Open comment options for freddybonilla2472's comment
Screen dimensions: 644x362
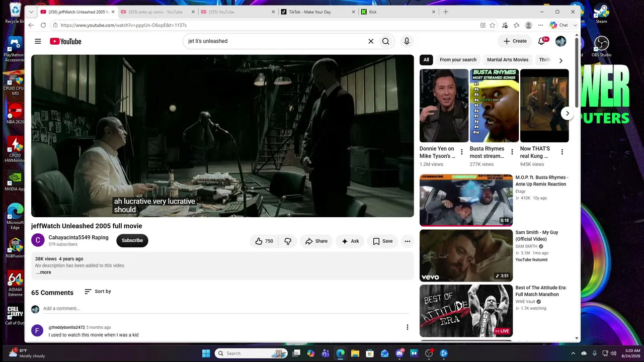[408, 327]
